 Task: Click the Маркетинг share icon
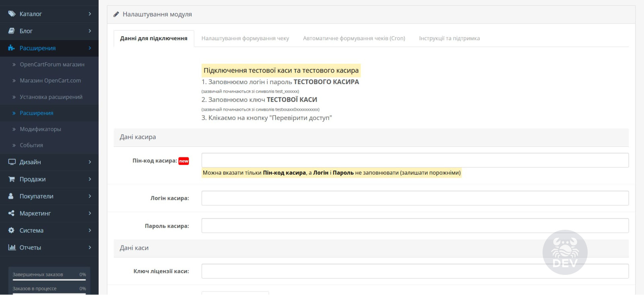11,213
